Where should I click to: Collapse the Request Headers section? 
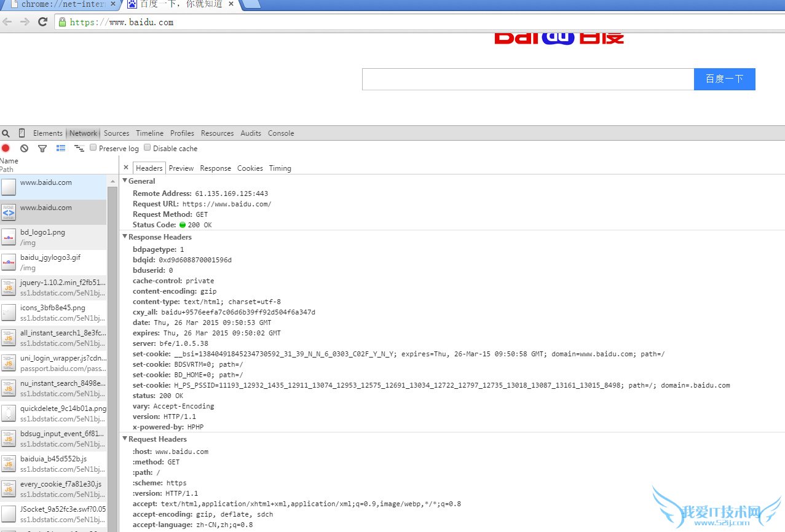coord(125,439)
